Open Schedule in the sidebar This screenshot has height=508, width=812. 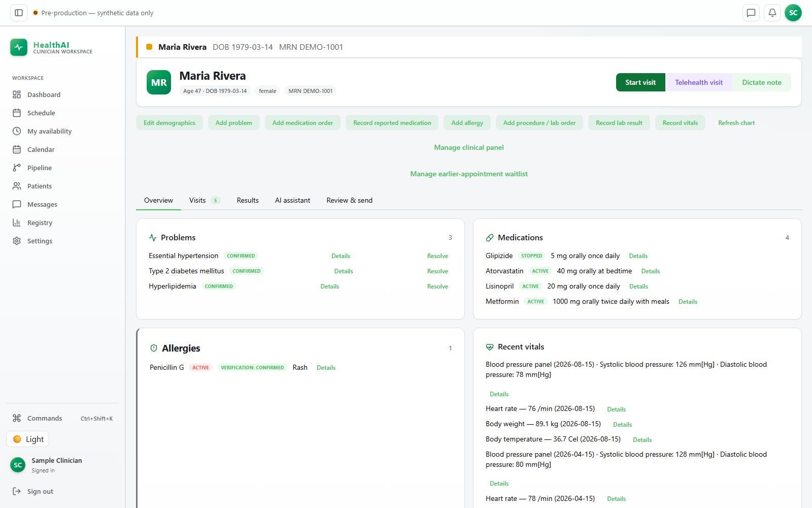point(62,113)
